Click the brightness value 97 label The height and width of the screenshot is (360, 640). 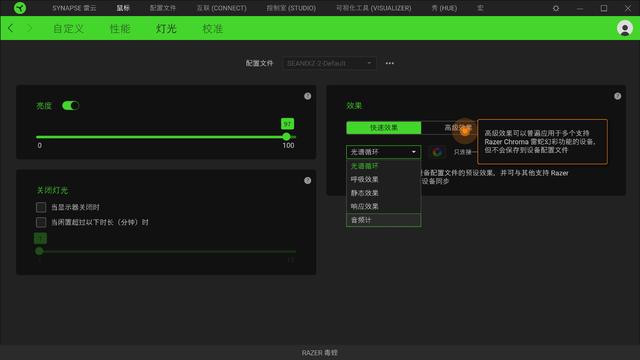(287, 124)
